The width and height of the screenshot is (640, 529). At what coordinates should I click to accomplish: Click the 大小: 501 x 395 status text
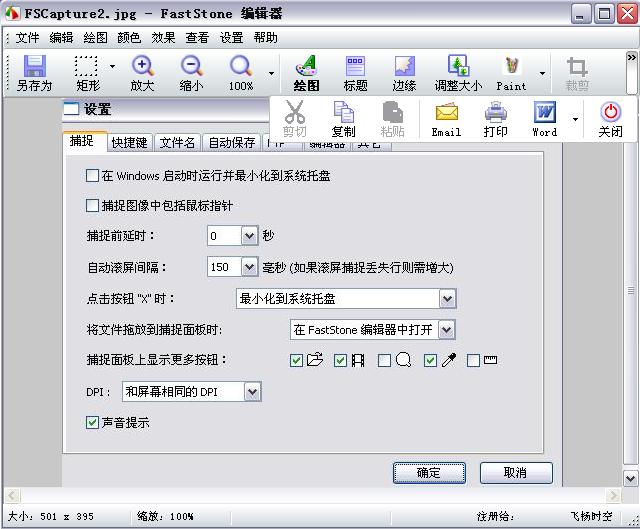point(51,516)
